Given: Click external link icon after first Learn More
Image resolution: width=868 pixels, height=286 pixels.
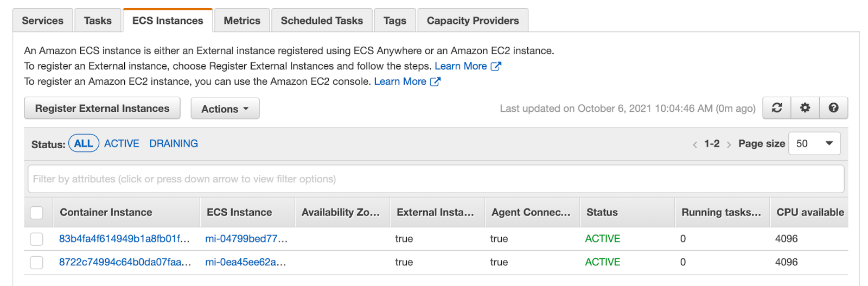Looking at the screenshot, I should point(496,66).
